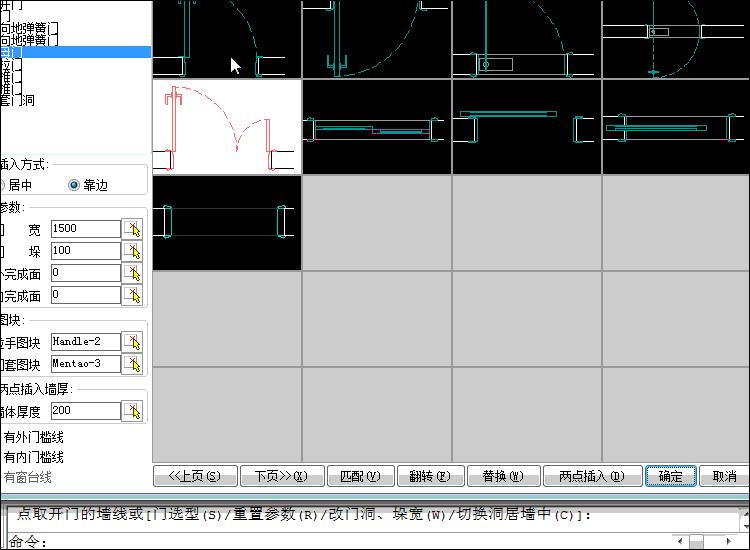Select the 居中 insertion radio button
This screenshot has height=550, width=750.
[x=20, y=185]
